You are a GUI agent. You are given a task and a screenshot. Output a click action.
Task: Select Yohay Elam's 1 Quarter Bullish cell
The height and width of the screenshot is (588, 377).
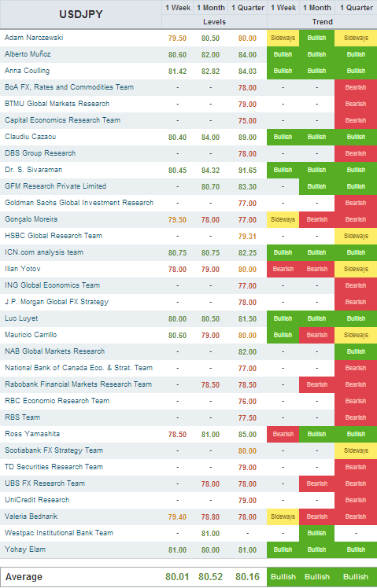[x=356, y=549]
